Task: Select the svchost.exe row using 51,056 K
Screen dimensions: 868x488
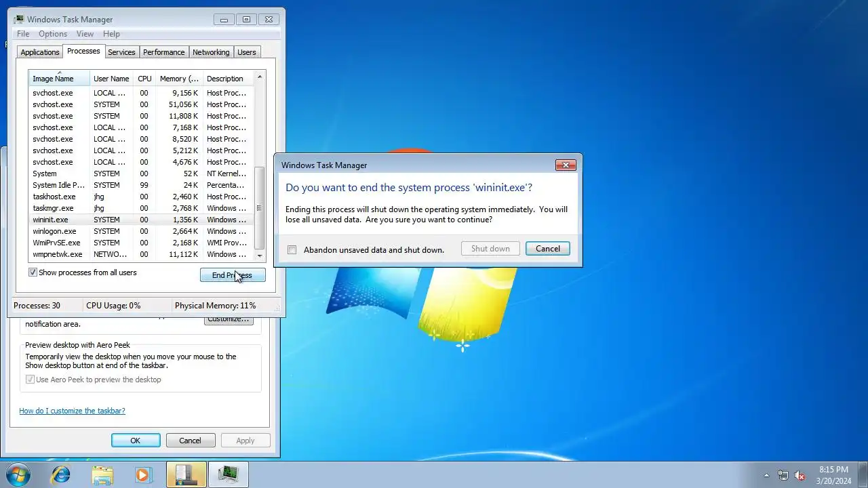Action: click(141, 104)
